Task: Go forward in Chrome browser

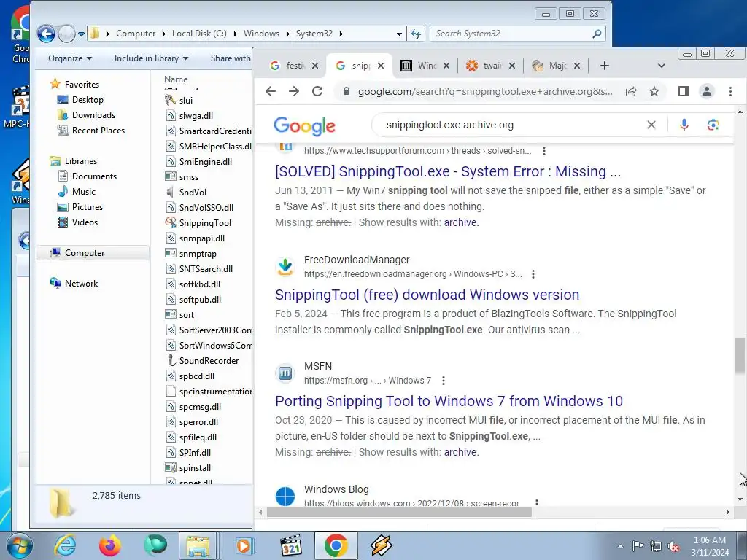Action: [294, 91]
